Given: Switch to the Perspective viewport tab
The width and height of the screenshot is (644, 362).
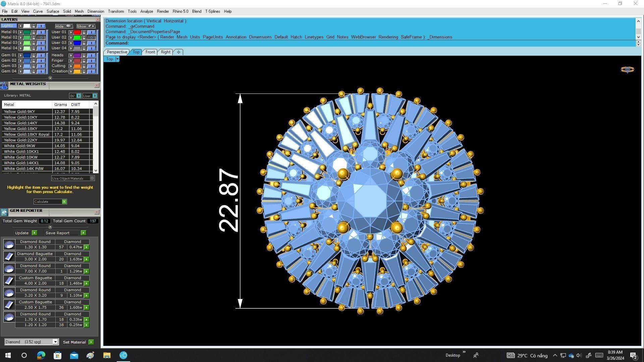Looking at the screenshot, I should click(117, 52).
